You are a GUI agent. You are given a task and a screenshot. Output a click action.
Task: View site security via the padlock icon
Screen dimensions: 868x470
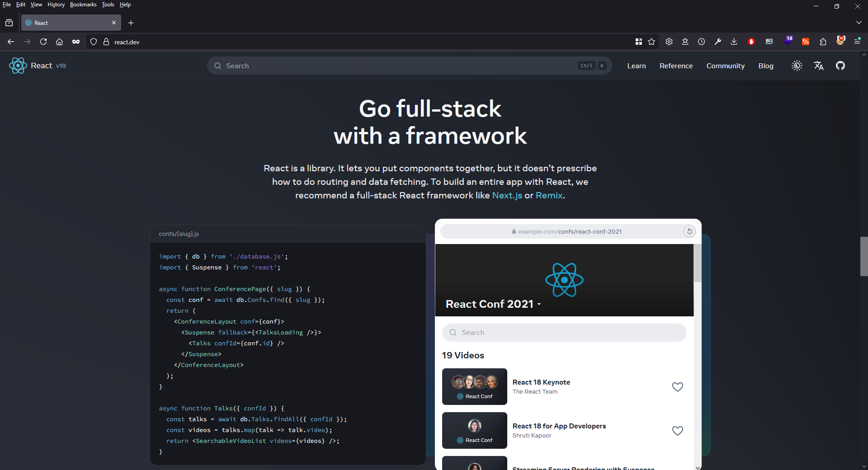[x=106, y=42]
